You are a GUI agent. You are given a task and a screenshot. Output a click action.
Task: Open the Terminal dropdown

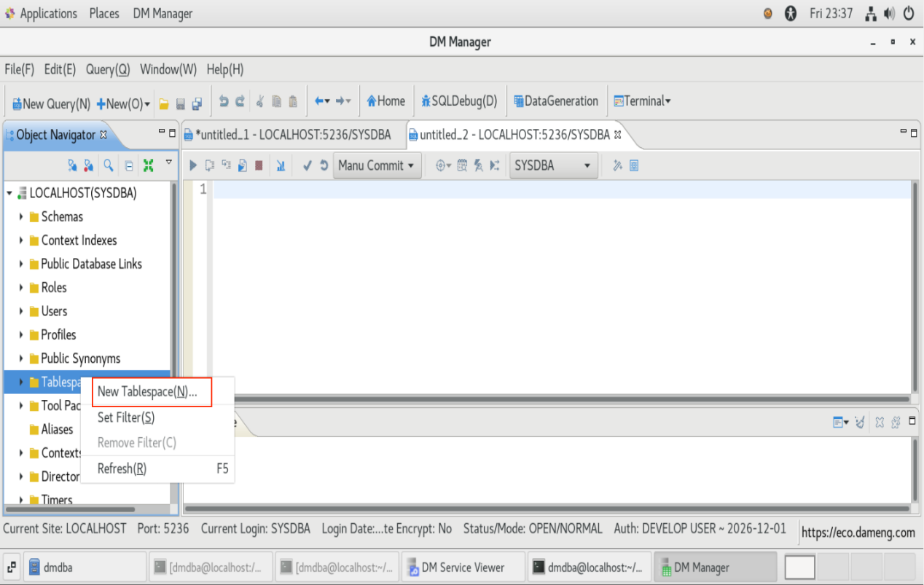642,101
